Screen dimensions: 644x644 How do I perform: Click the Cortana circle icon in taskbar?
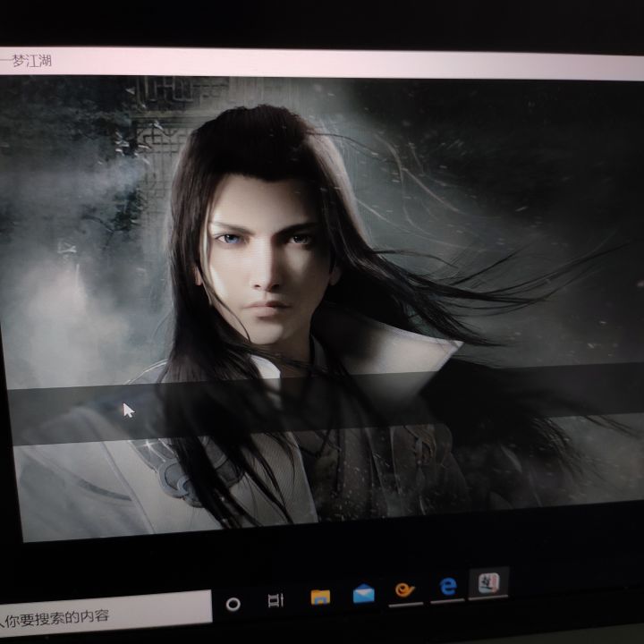[x=233, y=604]
